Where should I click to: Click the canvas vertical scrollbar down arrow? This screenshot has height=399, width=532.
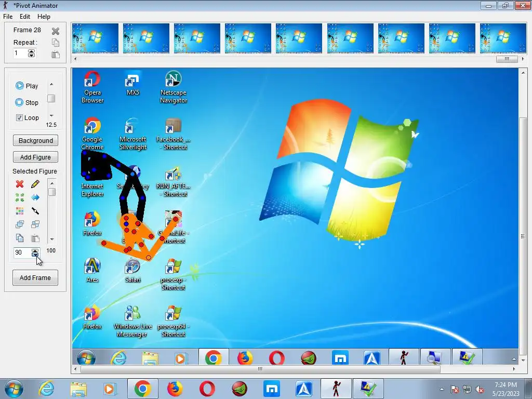tap(523, 360)
